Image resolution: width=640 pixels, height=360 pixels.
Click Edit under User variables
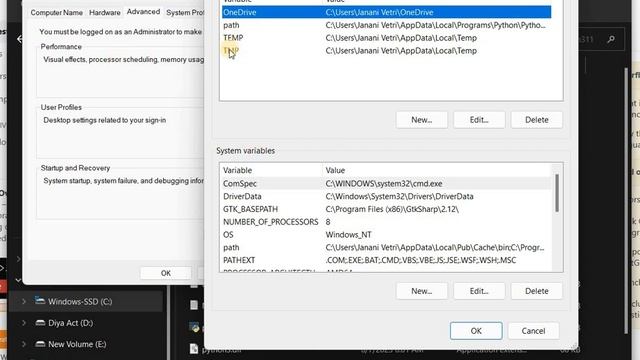479,120
